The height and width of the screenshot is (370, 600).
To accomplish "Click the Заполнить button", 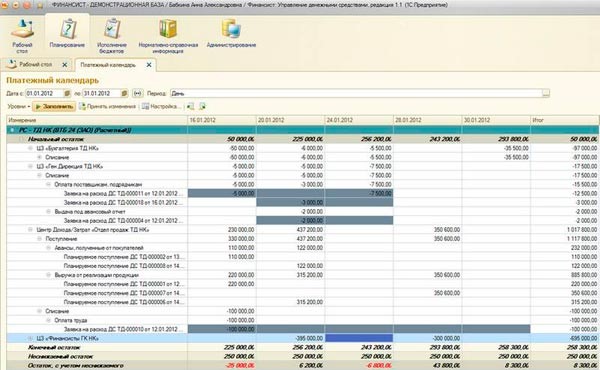I will (x=54, y=106).
